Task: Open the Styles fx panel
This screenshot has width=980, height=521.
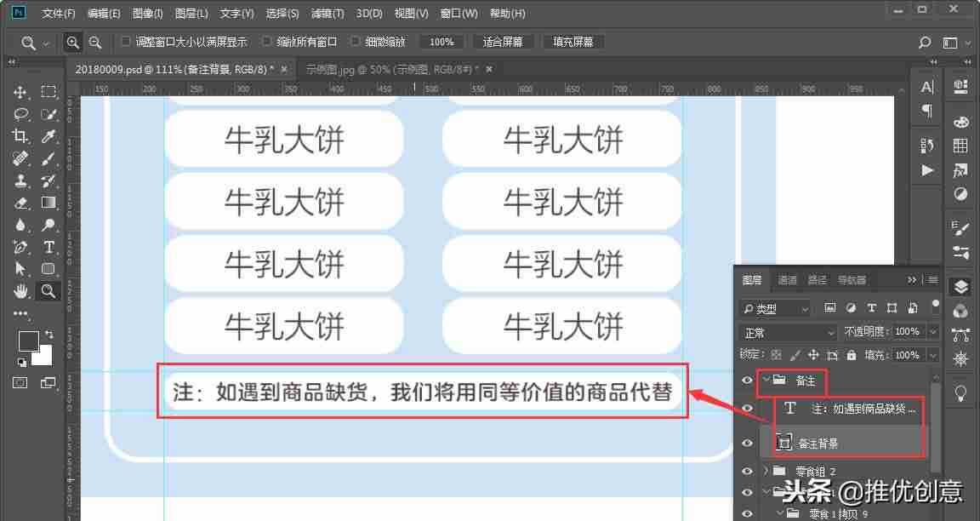Action: 960,170
